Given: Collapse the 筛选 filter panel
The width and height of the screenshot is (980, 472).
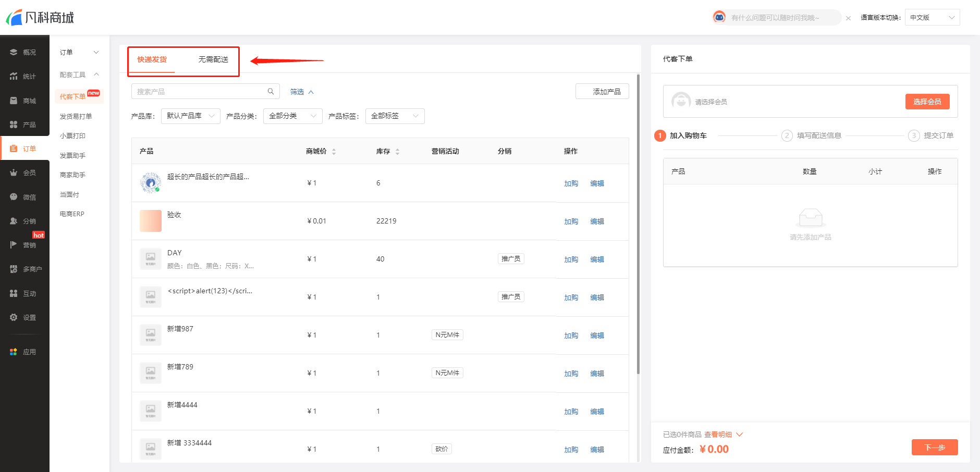Looking at the screenshot, I should (x=302, y=92).
